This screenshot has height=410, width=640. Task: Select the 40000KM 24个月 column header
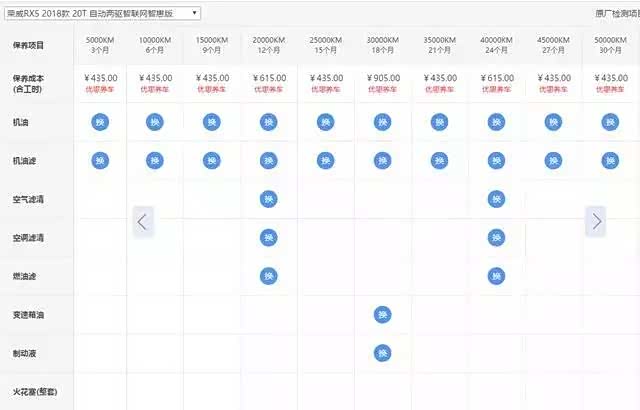click(x=496, y=45)
